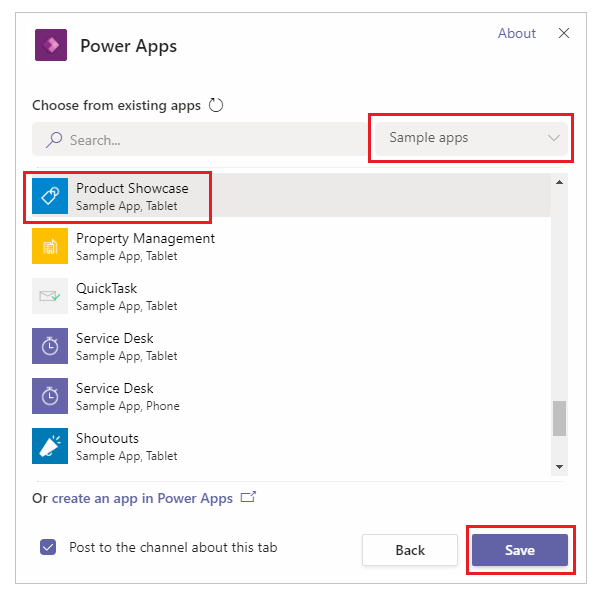Open the About link
599x594 pixels.
coord(516,33)
